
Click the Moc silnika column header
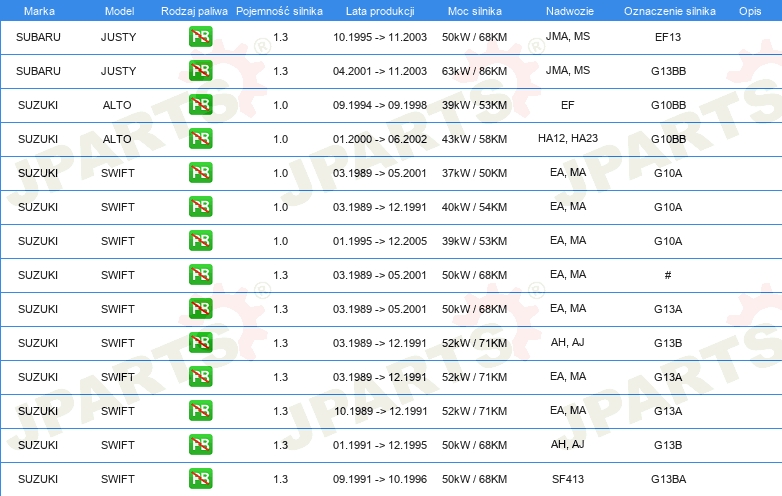(475, 10)
